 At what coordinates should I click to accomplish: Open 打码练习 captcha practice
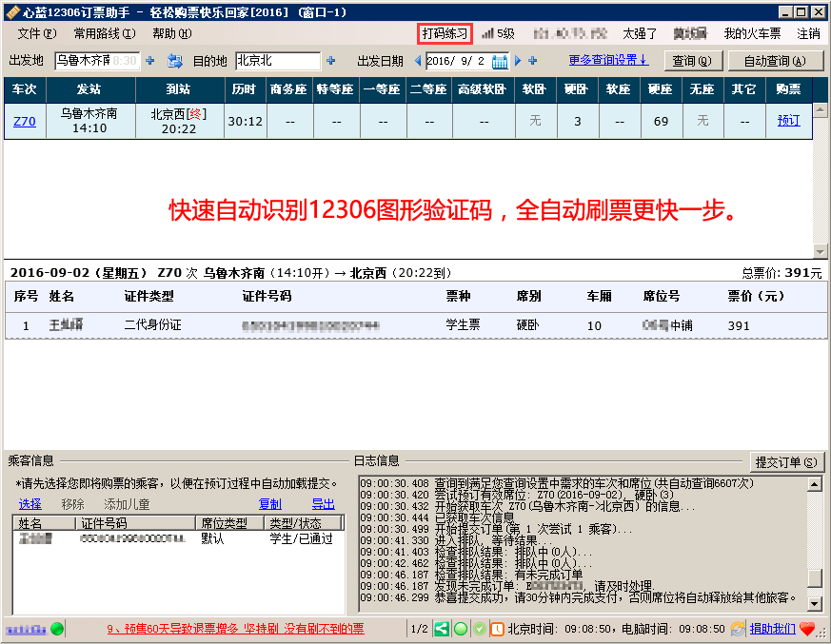point(445,33)
